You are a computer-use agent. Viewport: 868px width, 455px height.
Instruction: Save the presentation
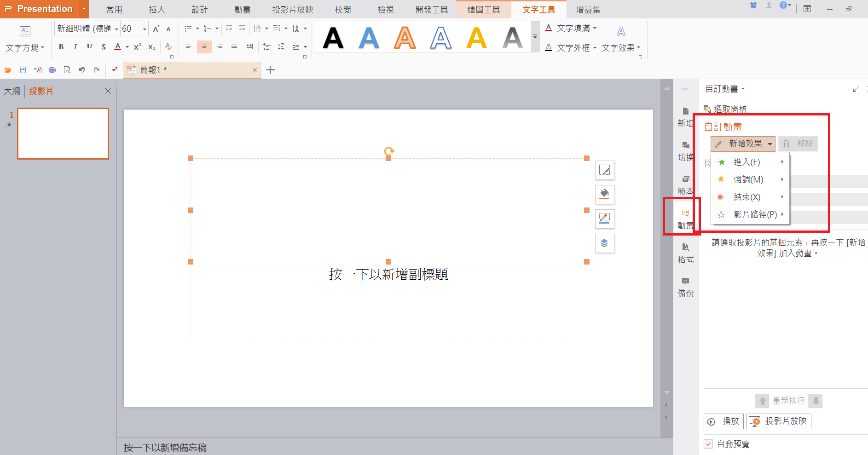tap(23, 70)
